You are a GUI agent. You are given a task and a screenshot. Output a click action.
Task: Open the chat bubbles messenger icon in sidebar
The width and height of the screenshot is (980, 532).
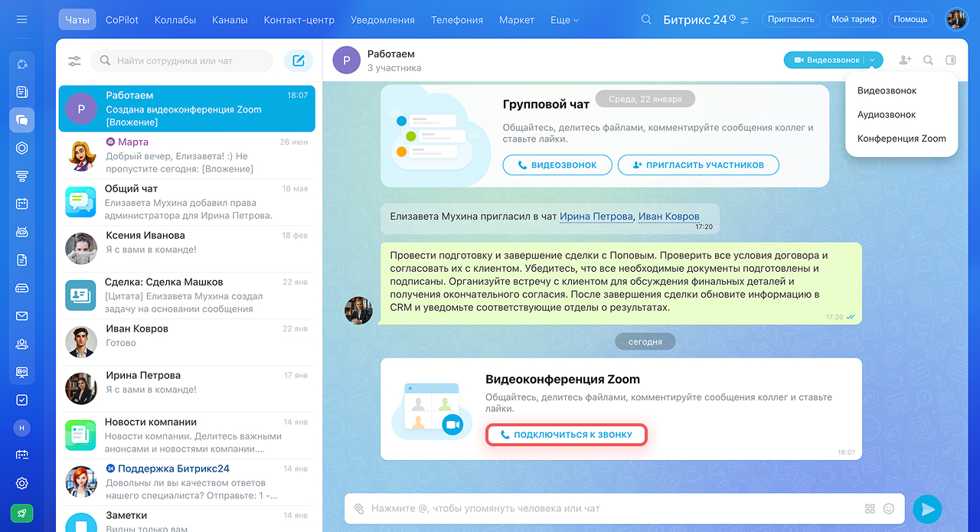click(x=21, y=120)
